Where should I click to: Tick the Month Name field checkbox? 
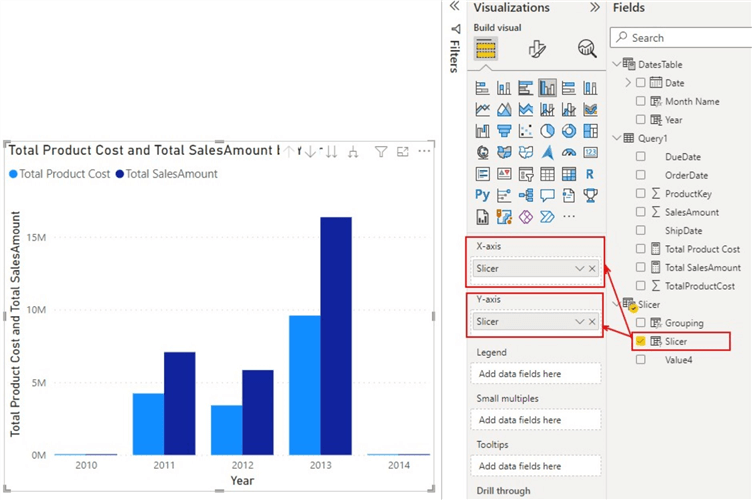pos(640,101)
